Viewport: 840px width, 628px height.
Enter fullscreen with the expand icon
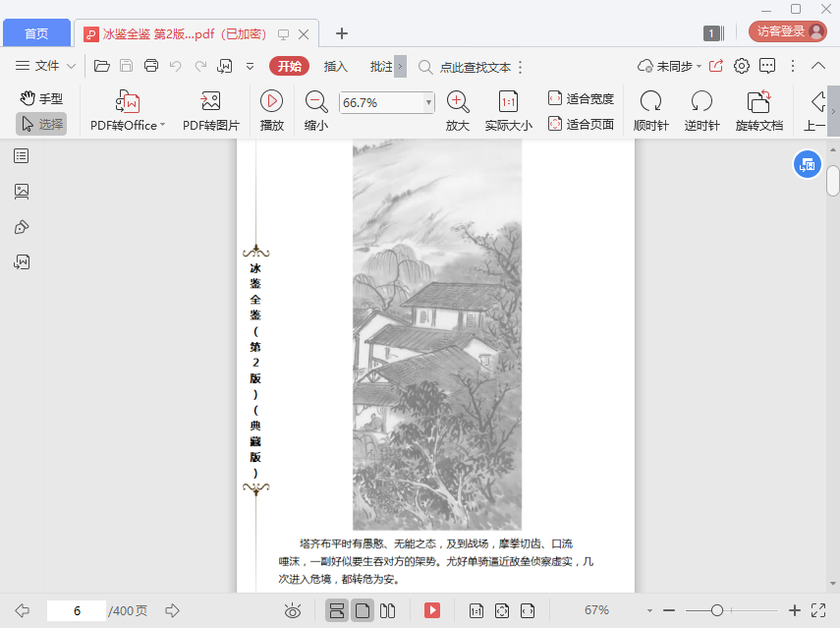coord(818,610)
